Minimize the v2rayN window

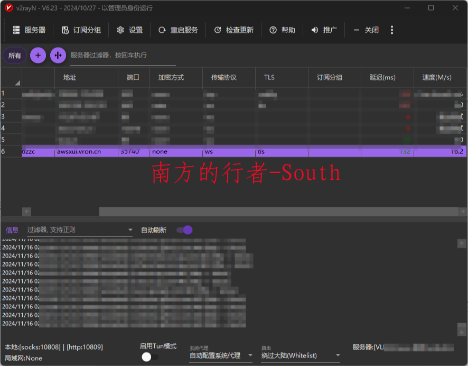[407, 8]
